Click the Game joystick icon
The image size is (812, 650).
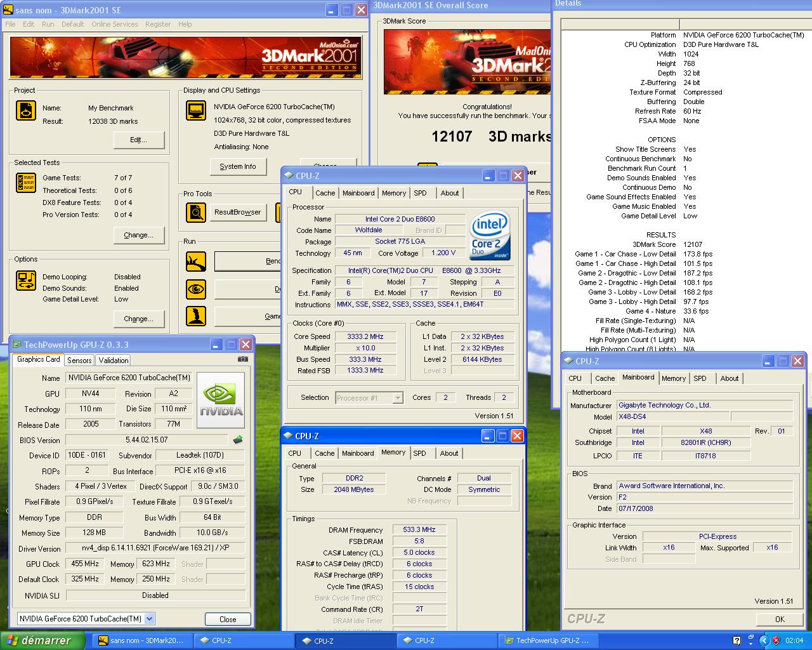coord(196,316)
